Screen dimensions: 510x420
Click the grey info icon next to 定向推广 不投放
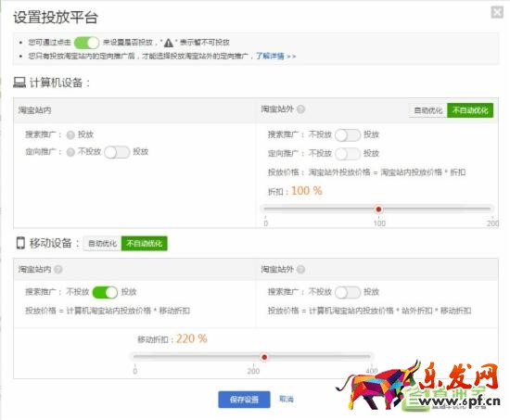click(x=70, y=152)
